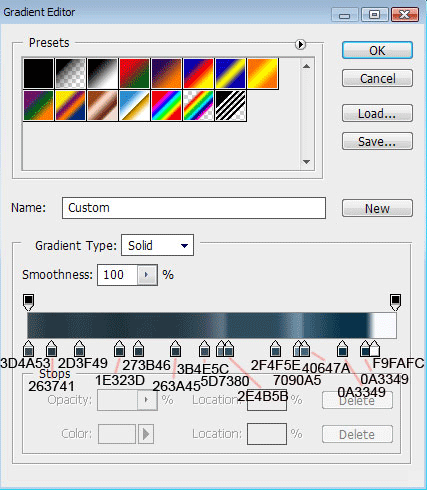This screenshot has width=427, height=490.
Task: Click the gradient preview bar
Action: click(212, 325)
